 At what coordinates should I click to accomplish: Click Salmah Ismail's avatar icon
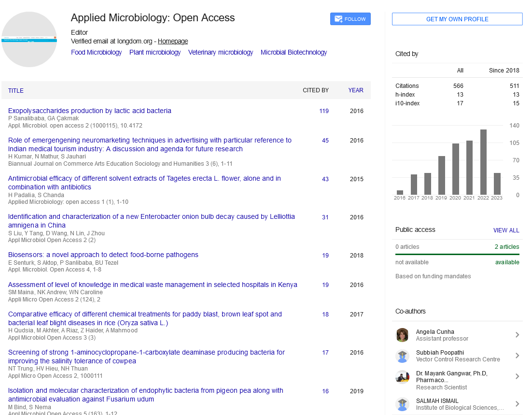point(402,404)
